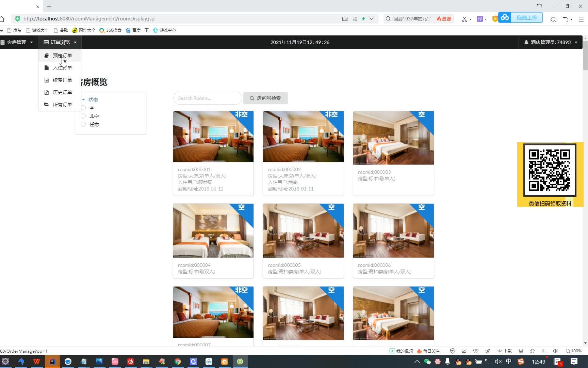Open NetEase Music from the taskbar
The height and width of the screenshot is (368, 588).
[x=131, y=362]
